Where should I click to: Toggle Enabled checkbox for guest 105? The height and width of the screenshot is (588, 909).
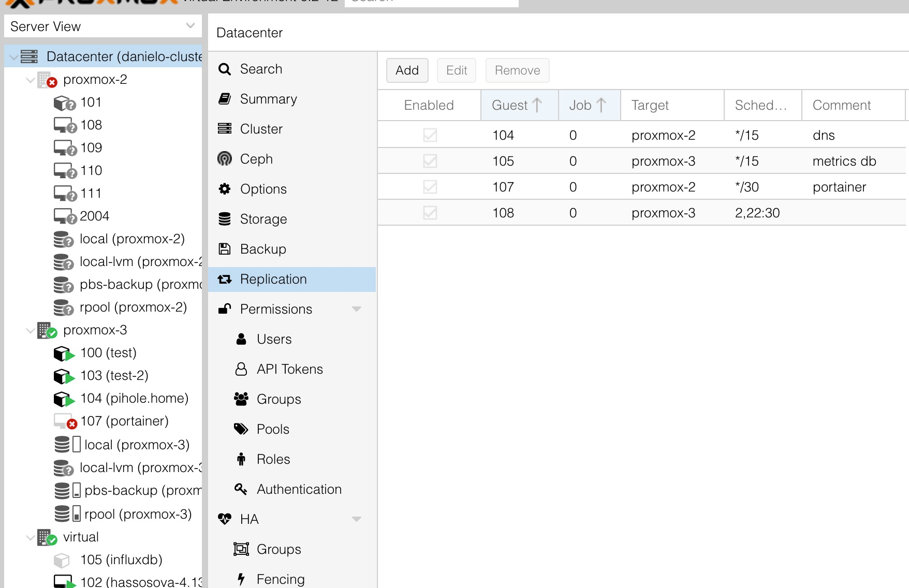coord(430,161)
